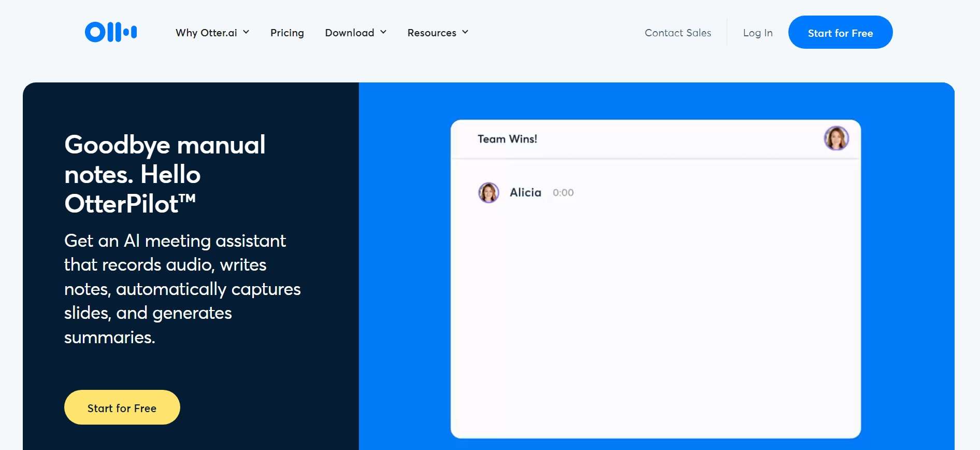Click the Goodbye manual notes headline
This screenshot has width=980, height=450.
(165, 174)
